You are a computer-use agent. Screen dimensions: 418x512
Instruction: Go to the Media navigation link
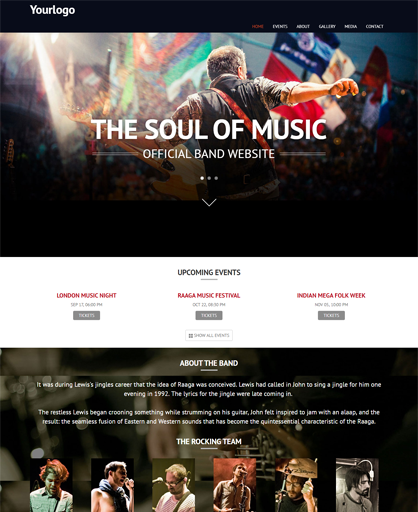351,26
